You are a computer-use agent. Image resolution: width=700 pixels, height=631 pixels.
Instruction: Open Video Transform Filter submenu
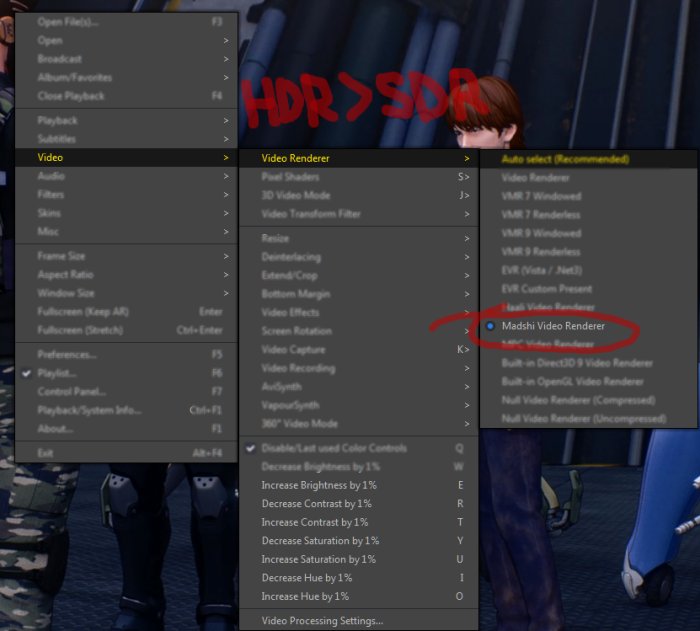point(359,214)
